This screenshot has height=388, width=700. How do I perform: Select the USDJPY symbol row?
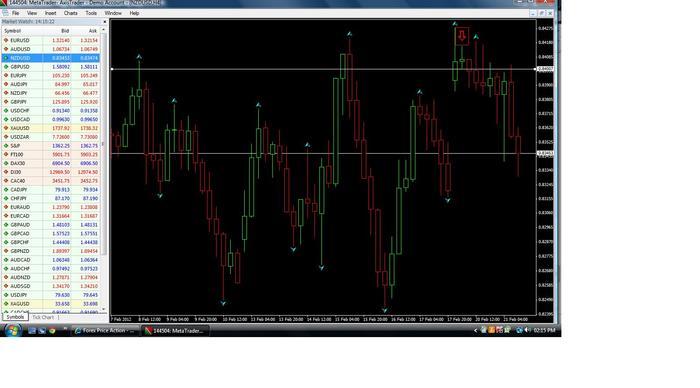click(x=51, y=295)
